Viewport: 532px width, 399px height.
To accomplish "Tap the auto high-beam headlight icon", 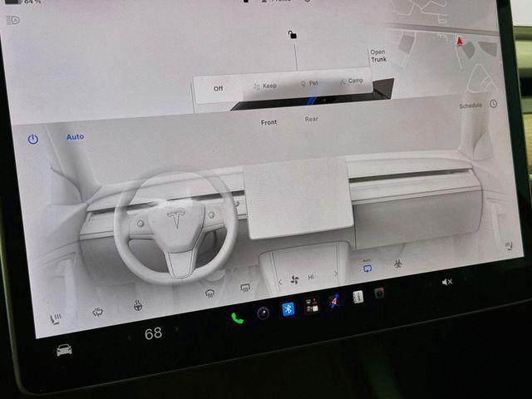I will coord(13,20).
